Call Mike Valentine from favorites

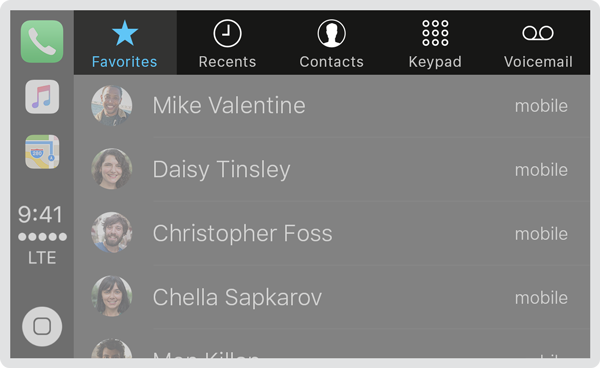332,106
